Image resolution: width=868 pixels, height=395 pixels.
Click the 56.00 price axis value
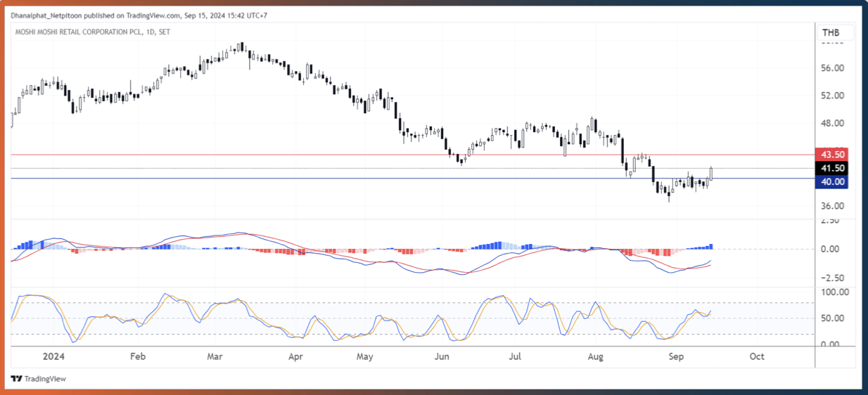point(833,67)
